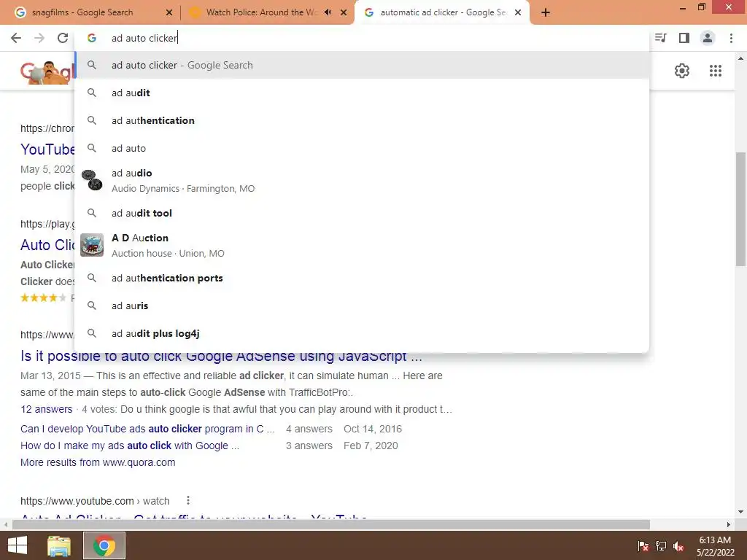
Task: Click the address bar with 'ad auto clicker'
Action: point(362,38)
